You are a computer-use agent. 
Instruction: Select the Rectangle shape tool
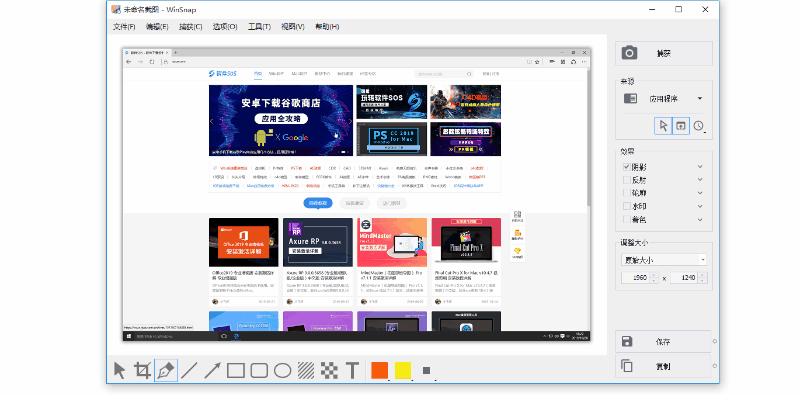tap(236, 370)
